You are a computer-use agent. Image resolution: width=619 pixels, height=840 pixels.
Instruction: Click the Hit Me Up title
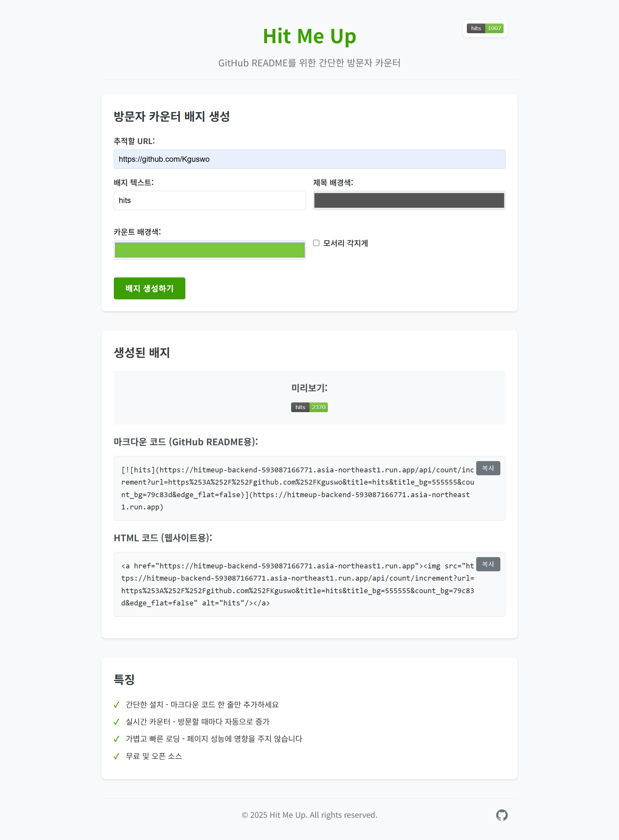(309, 36)
